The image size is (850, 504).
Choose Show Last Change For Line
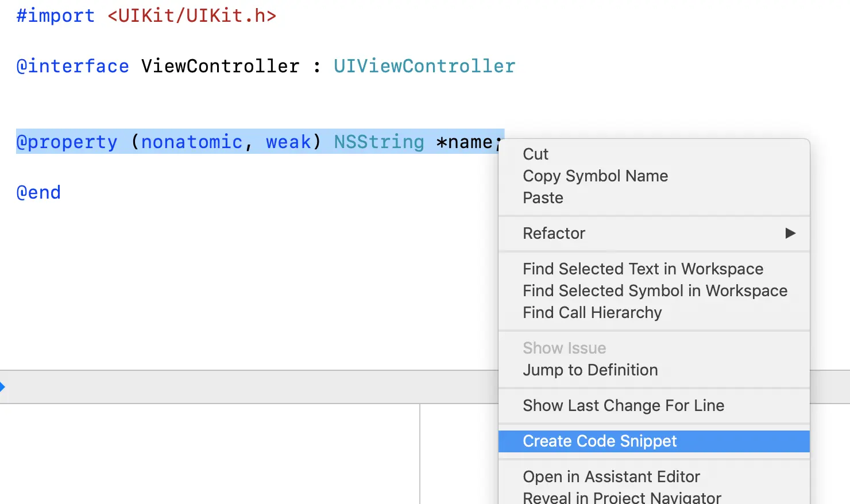[623, 405]
